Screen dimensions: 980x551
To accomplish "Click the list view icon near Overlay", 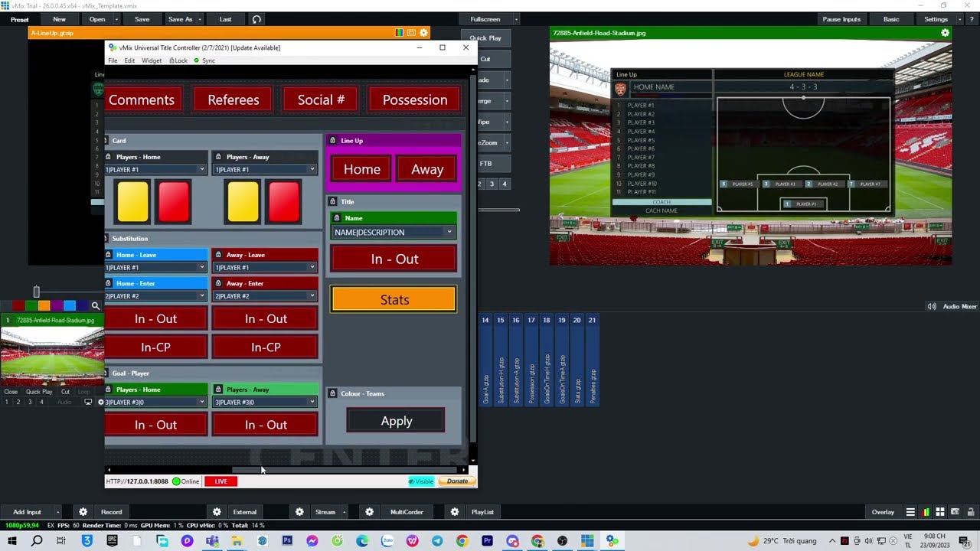I will (x=910, y=512).
